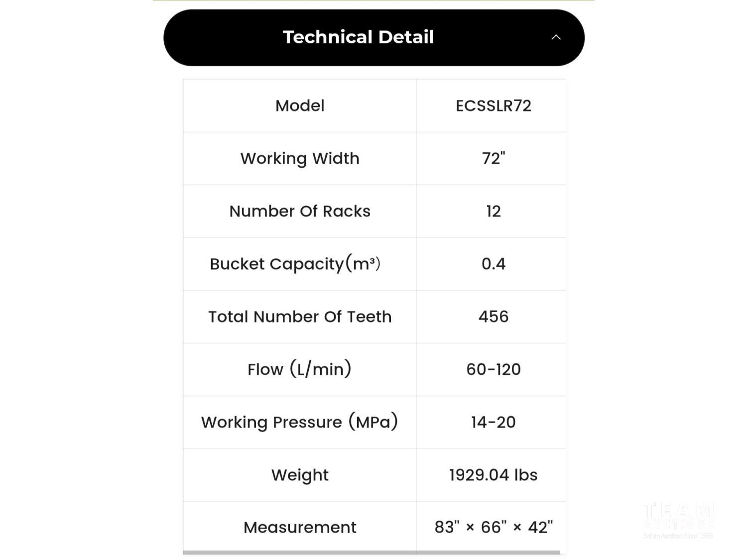This screenshot has width=747, height=560.
Task: Click the table's horizontal scrollbar
Action: (372, 552)
